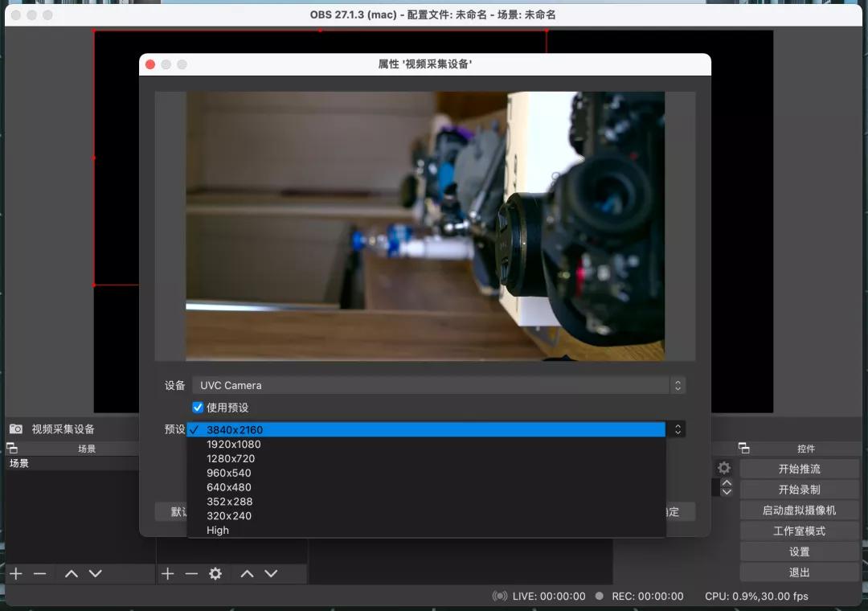
Task: Uncheck the 使用预设 checkbox
Action: [198, 408]
